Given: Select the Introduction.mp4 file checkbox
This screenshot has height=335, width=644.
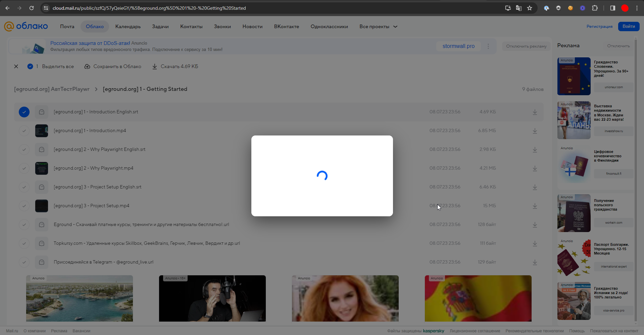Looking at the screenshot, I should pyautogui.click(x=24, y=131).
